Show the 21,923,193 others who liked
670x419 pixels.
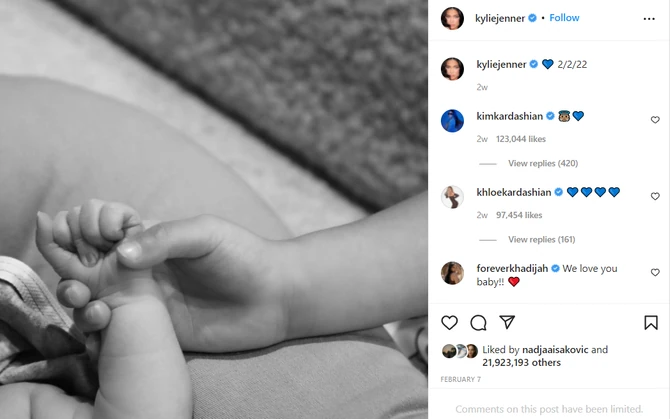pos(521,362)
